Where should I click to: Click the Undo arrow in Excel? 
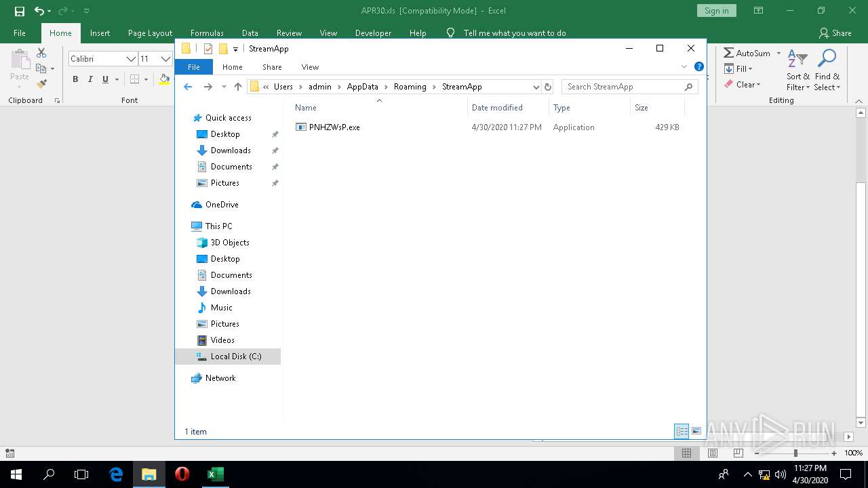[x=39, y=11]
